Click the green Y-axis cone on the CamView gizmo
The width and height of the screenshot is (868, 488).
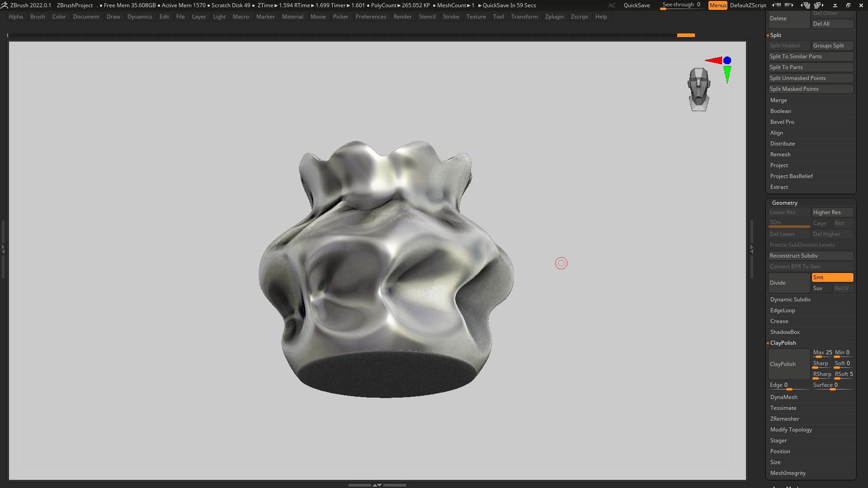click(x=727, y=74)
